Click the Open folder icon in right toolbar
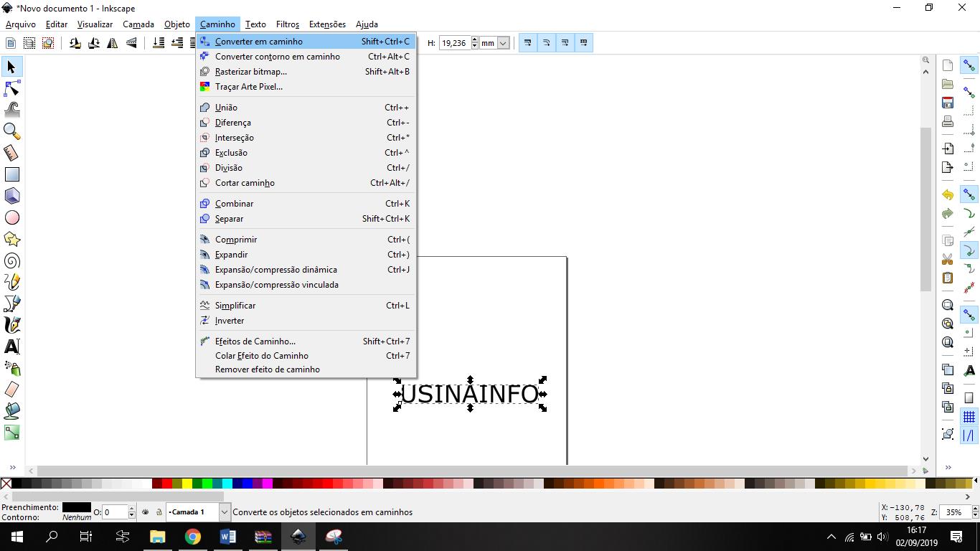 948,84
